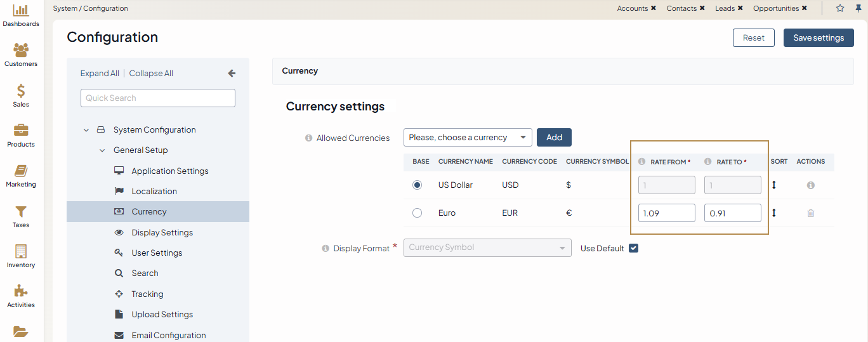Open the Dashboards sidebar icon
This screenshot has width=868, height=342.
pyautogui.click(x=21, y=11)
